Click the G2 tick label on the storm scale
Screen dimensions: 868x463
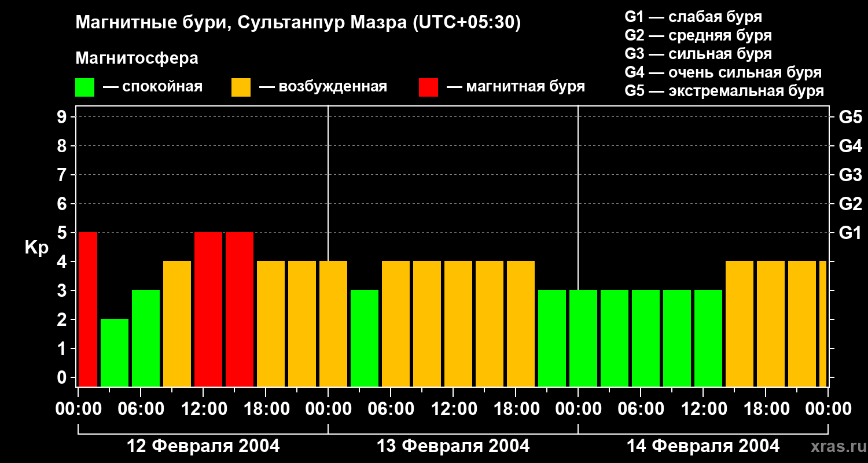point(850,204)
